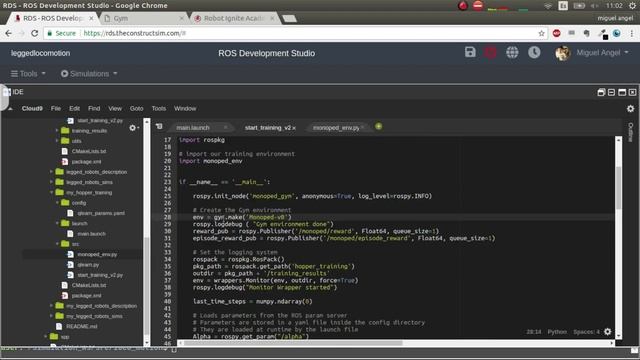This screenshot has height=360, width=640.
Task: Collapse the launch folder
Action: pos(57,223)
